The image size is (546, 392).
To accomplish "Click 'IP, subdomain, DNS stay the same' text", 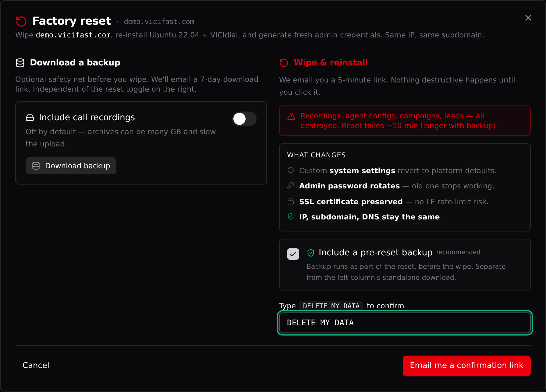I will [x=370, y=217].
